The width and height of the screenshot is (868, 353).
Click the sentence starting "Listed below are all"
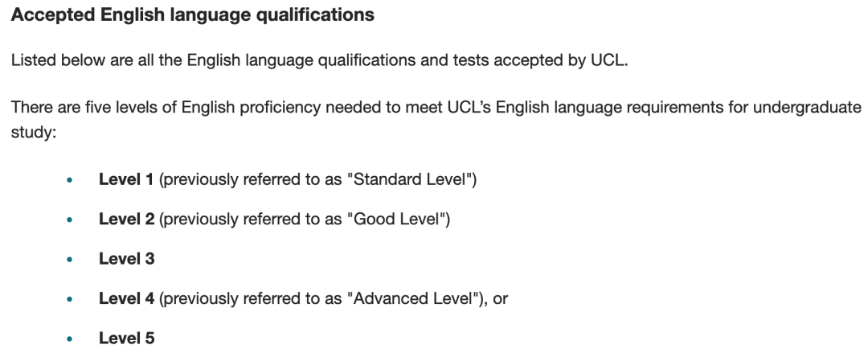[x=319, y=60]
